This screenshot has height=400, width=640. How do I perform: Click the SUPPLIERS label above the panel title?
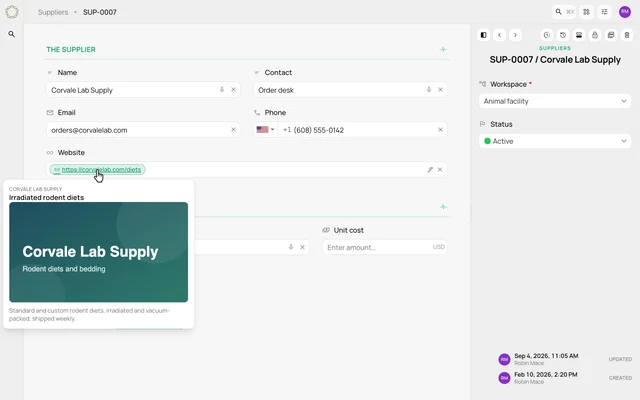click(555, 48)
